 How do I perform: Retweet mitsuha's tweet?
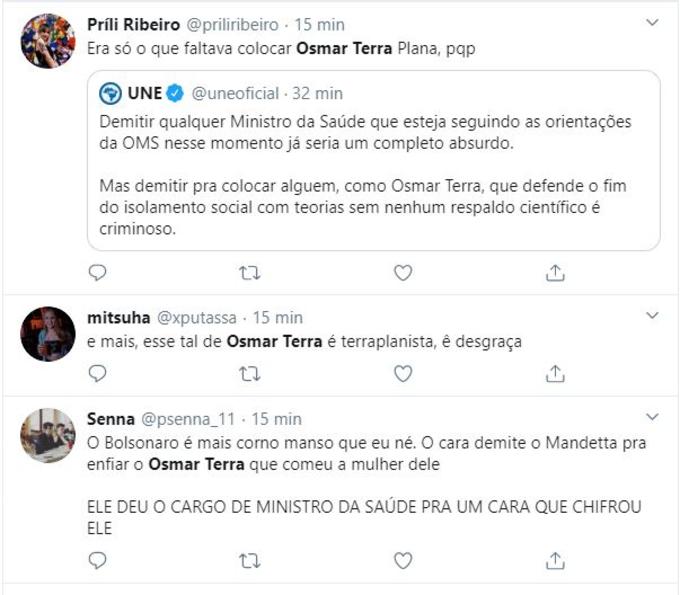tap(250, 373)
